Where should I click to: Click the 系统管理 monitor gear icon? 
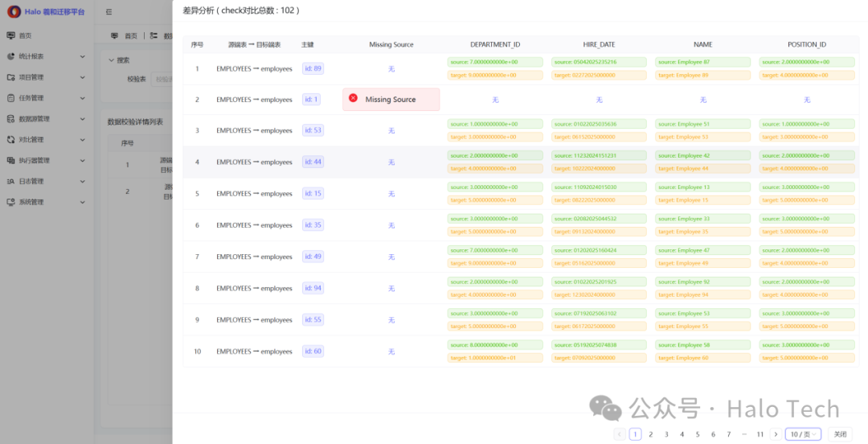coord(11,203)
